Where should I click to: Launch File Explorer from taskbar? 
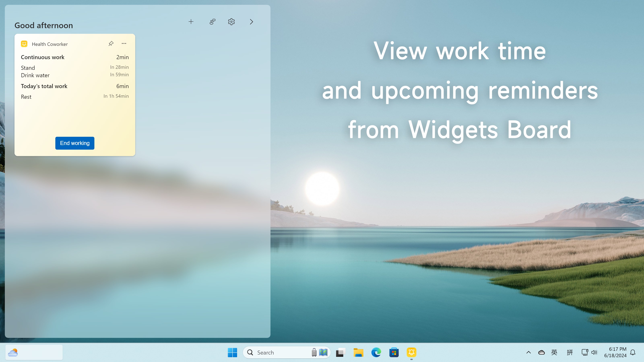(358, 353)
